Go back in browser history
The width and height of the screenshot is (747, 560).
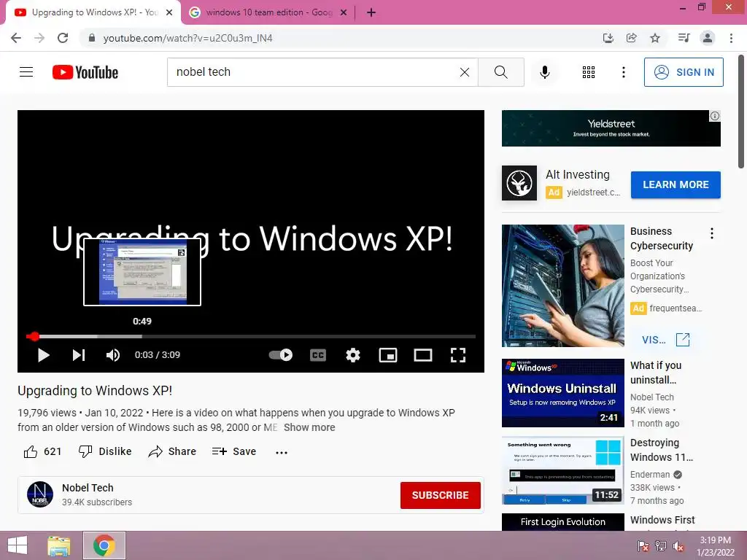coord(16,38)
